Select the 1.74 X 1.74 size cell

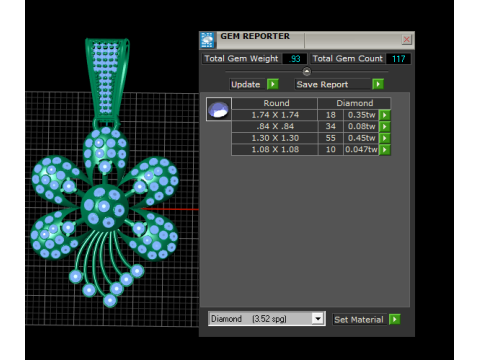tap(275, 115)
